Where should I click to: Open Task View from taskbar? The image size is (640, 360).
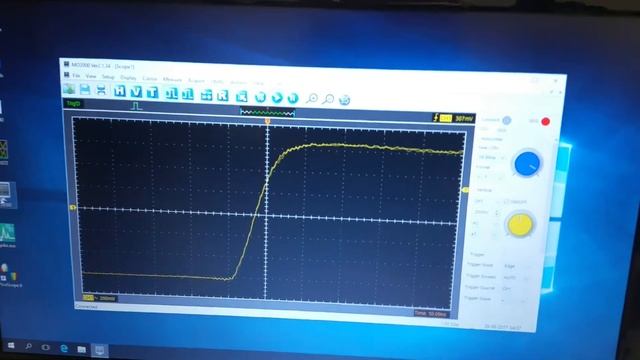click(x=46, y=347)
